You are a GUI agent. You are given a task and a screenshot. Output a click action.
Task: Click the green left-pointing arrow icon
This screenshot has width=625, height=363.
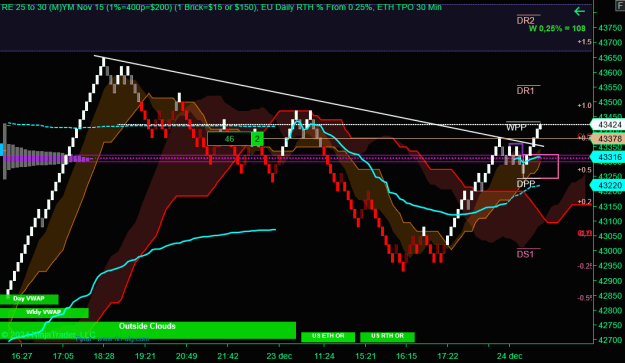click(x=579, y=12)
